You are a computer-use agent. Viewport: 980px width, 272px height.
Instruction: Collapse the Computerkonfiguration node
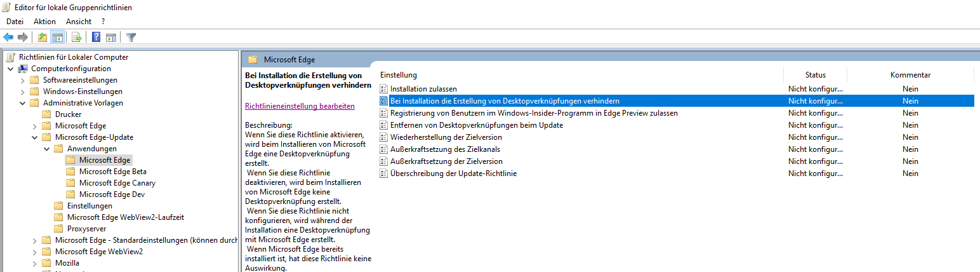point(11,69)
